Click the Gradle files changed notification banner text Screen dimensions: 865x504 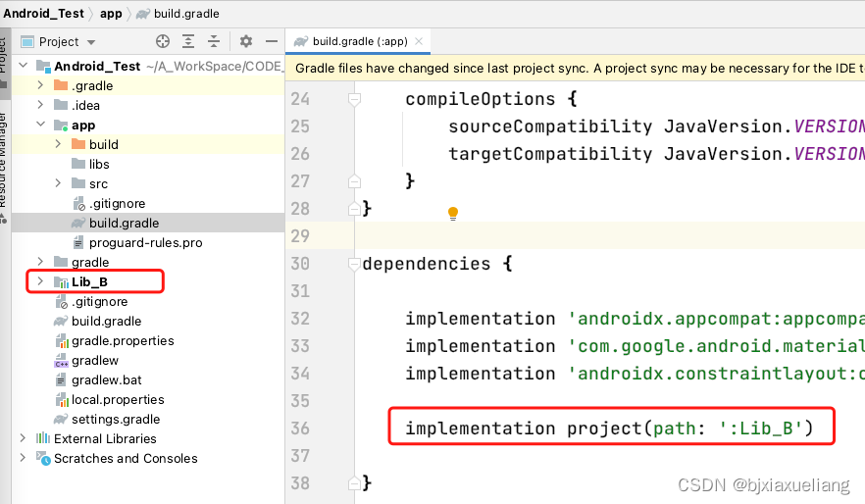(x=580, y=69)
